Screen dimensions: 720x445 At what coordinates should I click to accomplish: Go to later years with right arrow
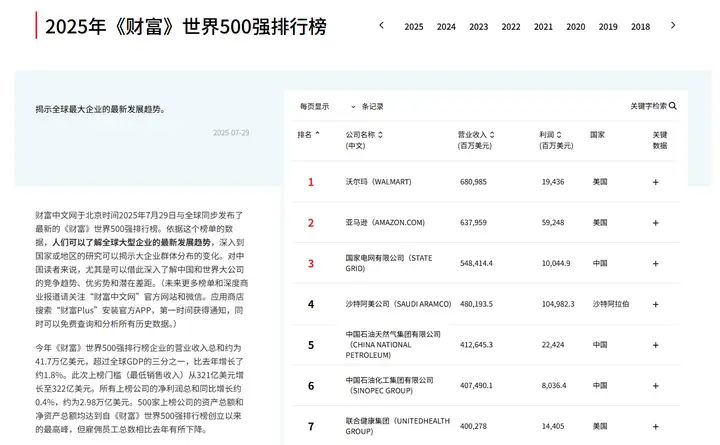pos(673,26)
